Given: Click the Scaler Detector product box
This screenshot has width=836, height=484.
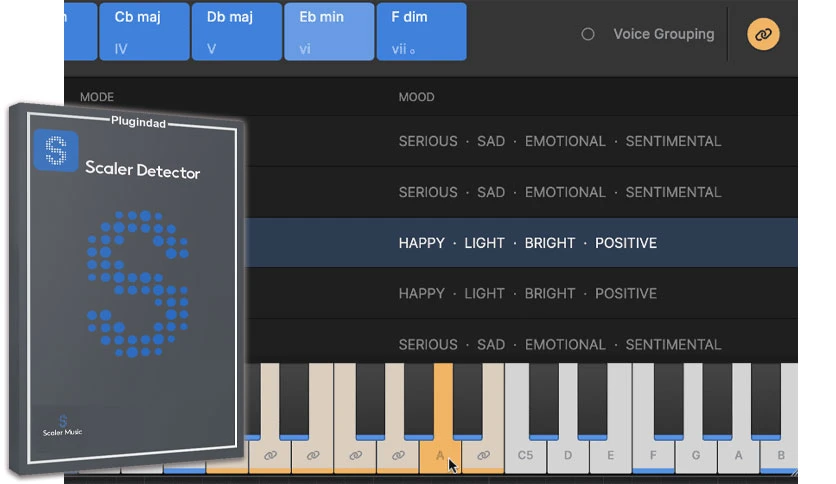Looking at the screenshot, I should (127, 288).
